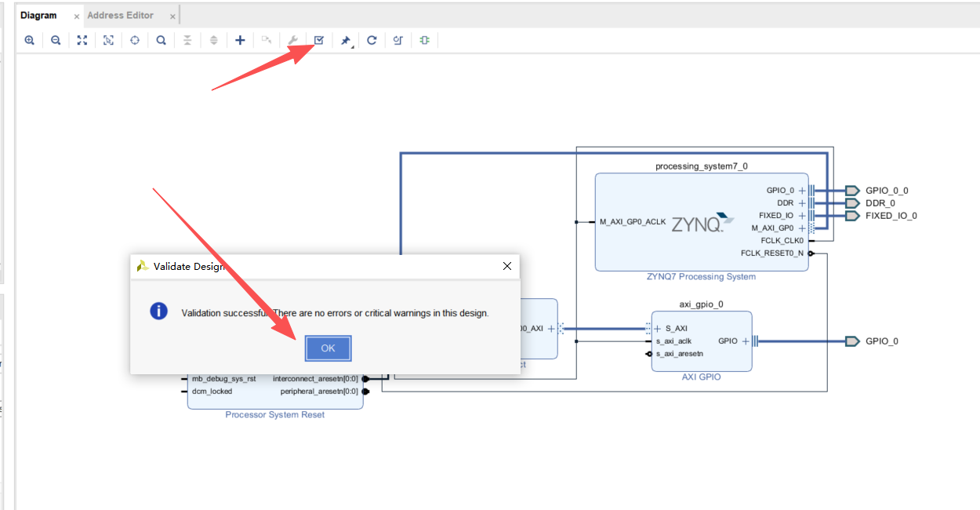Select the FCLK_RESET0_N pin
Screen dimensions: 980x510
tap(771, 253)
